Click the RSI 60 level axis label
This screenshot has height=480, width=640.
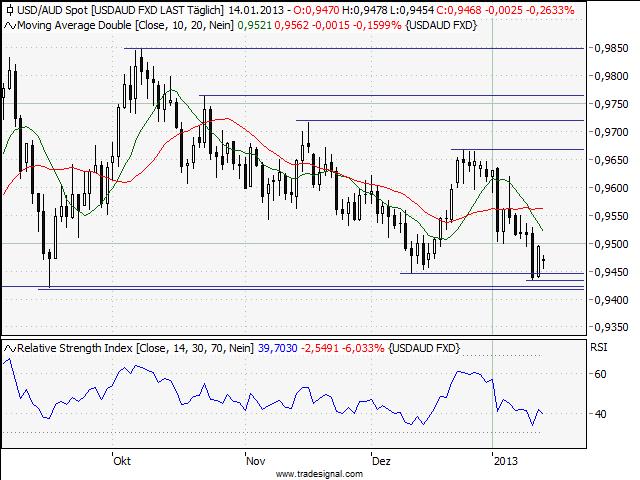pyautogui.click(x=601, y=374)
